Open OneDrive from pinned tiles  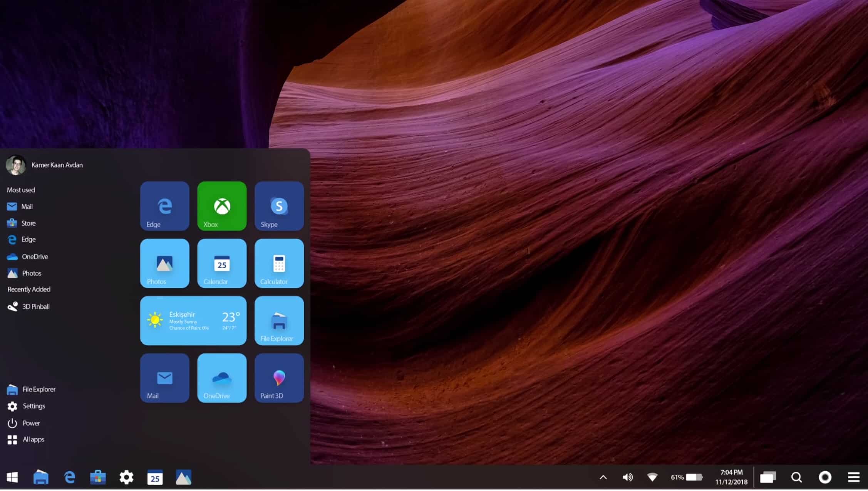pyautogui.click(x=222, y=378)
